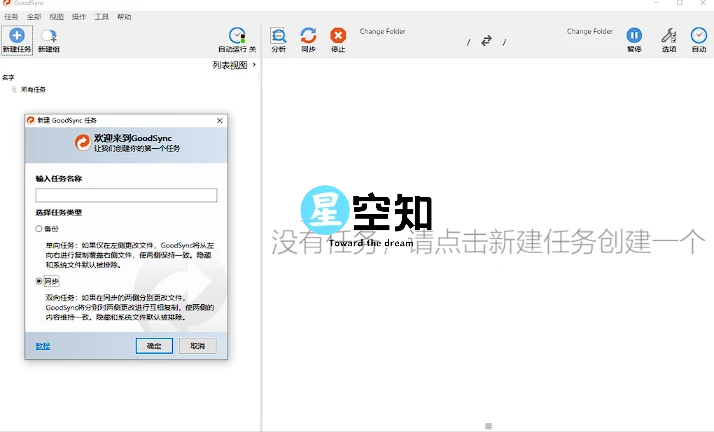Click the red 停止 stop icon

point(338,36)
